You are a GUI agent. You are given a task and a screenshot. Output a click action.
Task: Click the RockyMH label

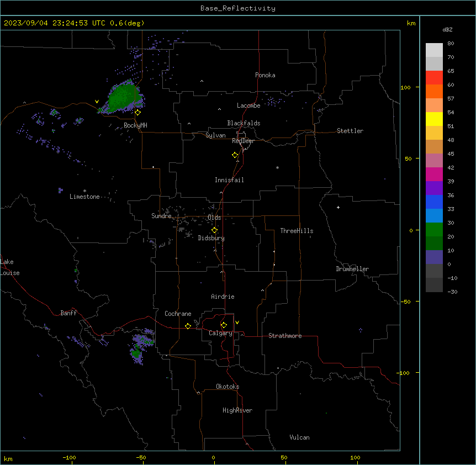click(135, 125)
